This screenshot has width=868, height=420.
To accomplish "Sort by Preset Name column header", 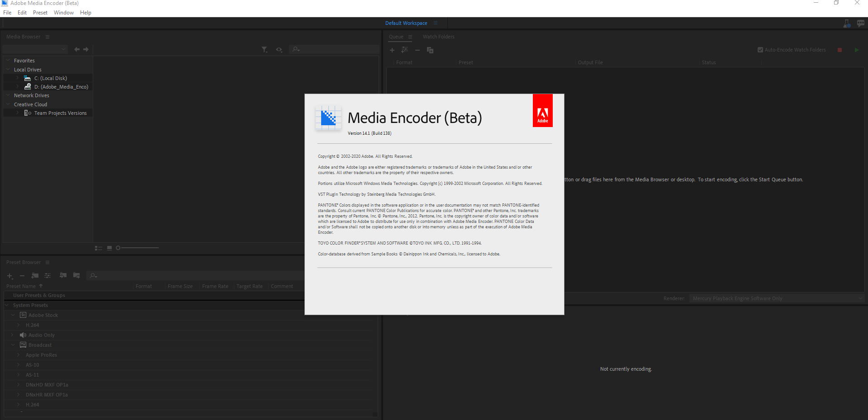I will (21, 286).
